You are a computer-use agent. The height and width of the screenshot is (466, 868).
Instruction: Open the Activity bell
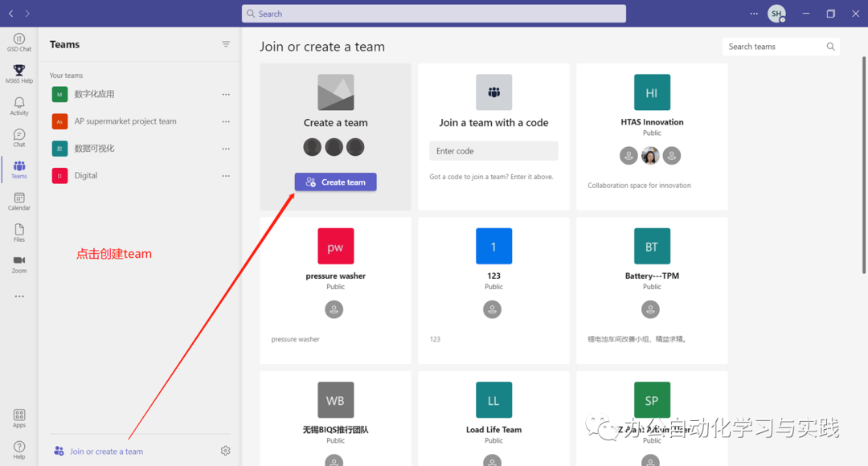[x=18, y=106]
